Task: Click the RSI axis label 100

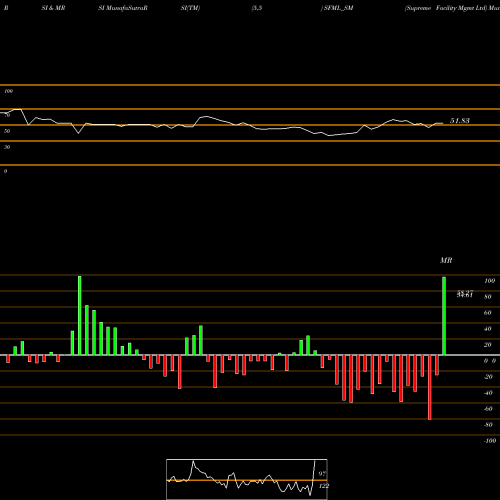Action: (x=8, y=91)
